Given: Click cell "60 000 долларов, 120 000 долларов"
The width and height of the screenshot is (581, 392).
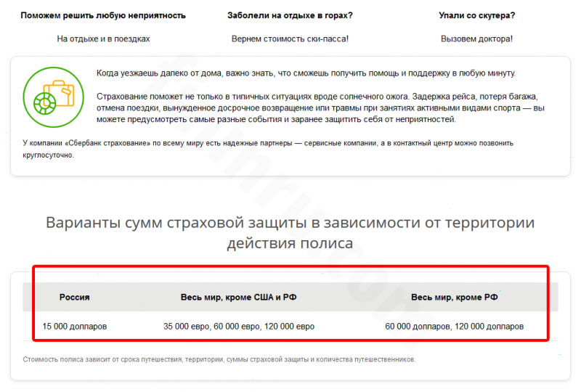Looking at the screenshot, I should coord(455,327).
